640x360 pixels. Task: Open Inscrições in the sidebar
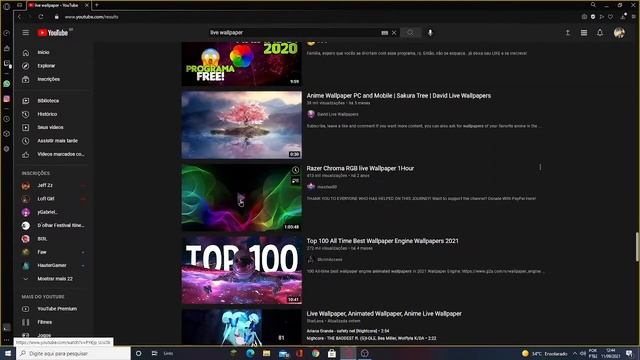coord(54,79)
